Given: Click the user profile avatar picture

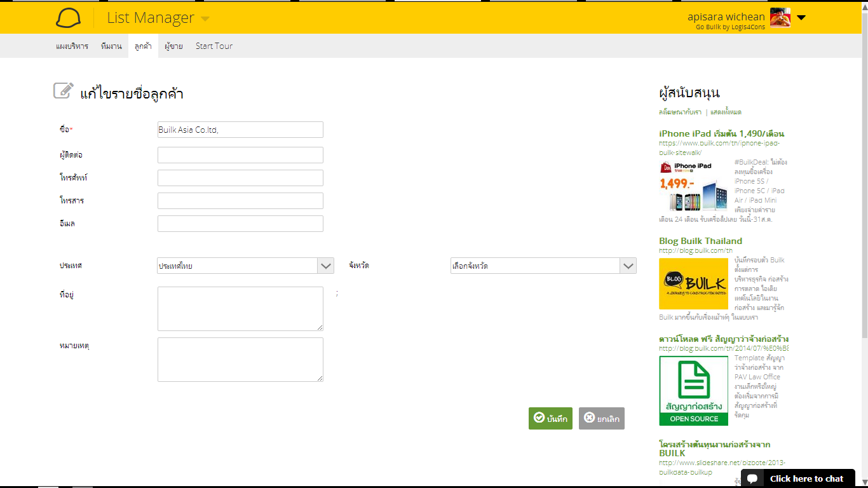Looking at the screenshot, I should (x=780, y=18).
